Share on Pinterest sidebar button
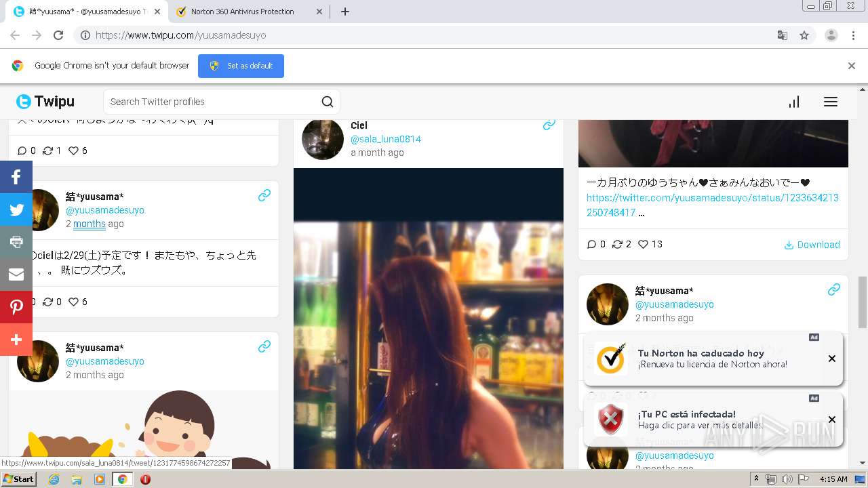The width and height of the screenshot is (868, 488). point(16,307)
